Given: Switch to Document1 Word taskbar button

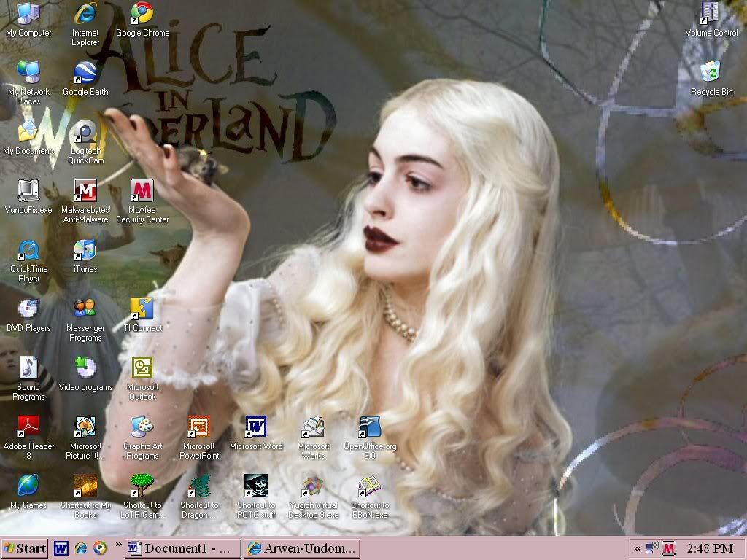Looking at the screenshot, I should point(183,548).
